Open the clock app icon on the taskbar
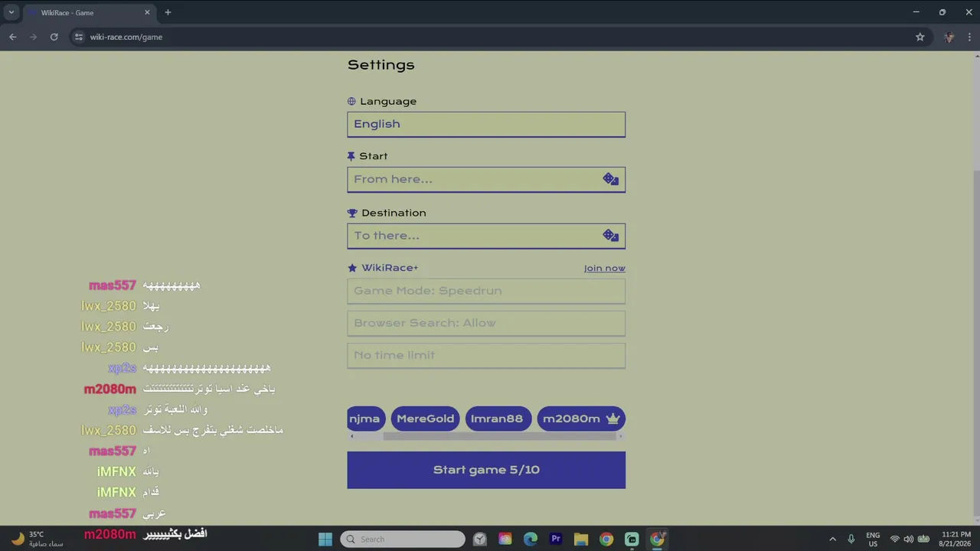The width and height of the screenshot is (980, 551). (480, 539)
